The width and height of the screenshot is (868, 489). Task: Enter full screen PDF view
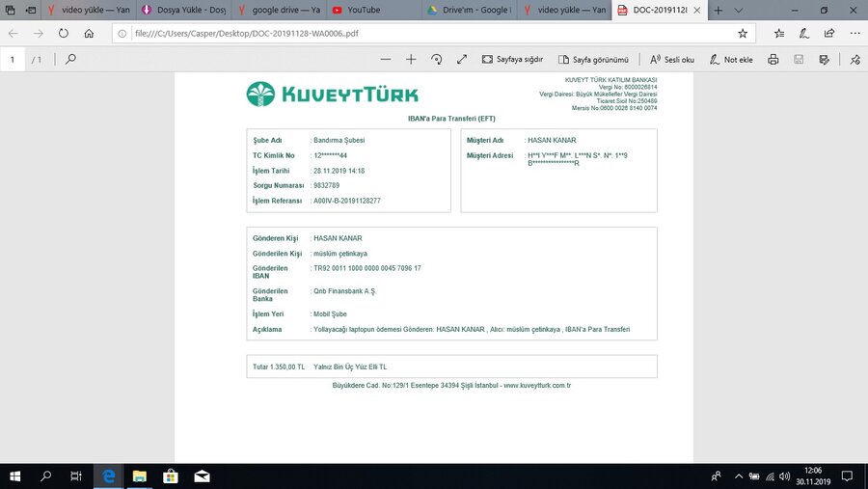[462, 59]
